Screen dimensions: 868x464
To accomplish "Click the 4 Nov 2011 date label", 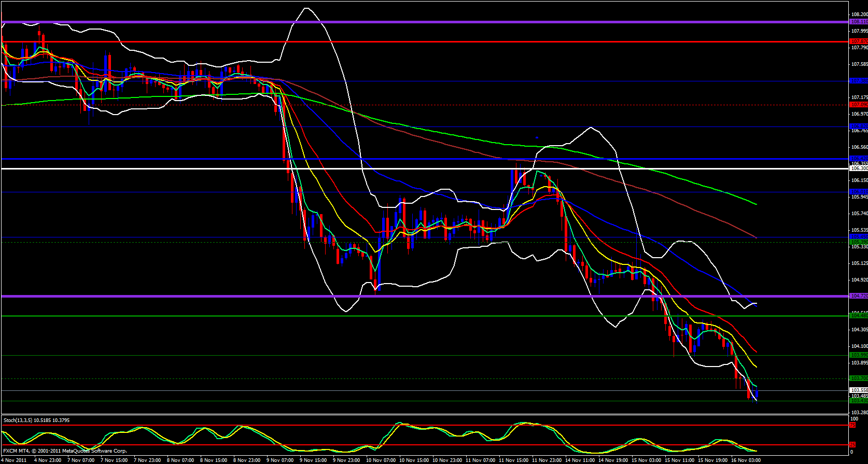I will [x=14, y=460].
